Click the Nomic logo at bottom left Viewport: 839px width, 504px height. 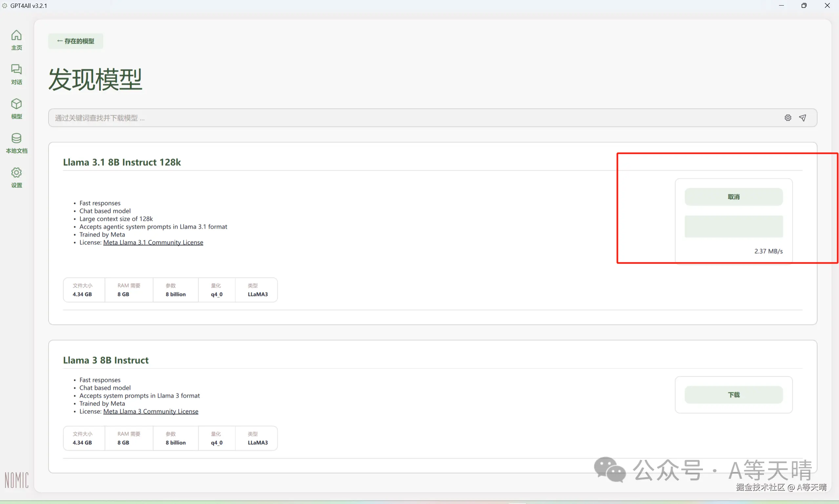16,480
